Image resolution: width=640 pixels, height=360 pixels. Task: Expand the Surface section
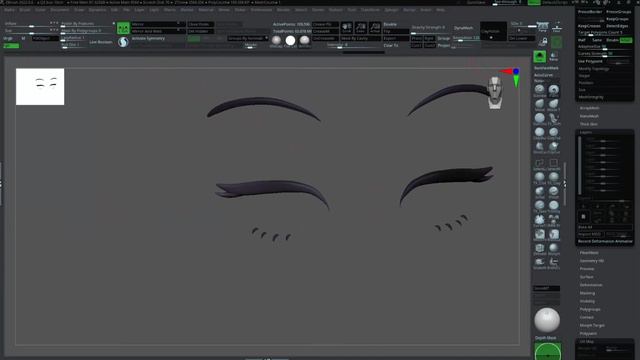tap(587, 277)
